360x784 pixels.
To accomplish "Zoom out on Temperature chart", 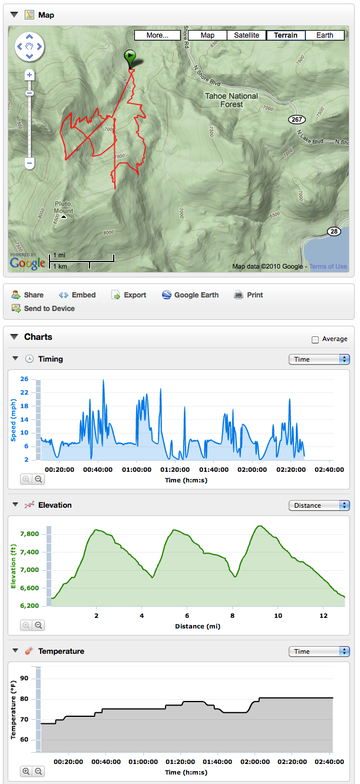I will click(x=38, y=772).
